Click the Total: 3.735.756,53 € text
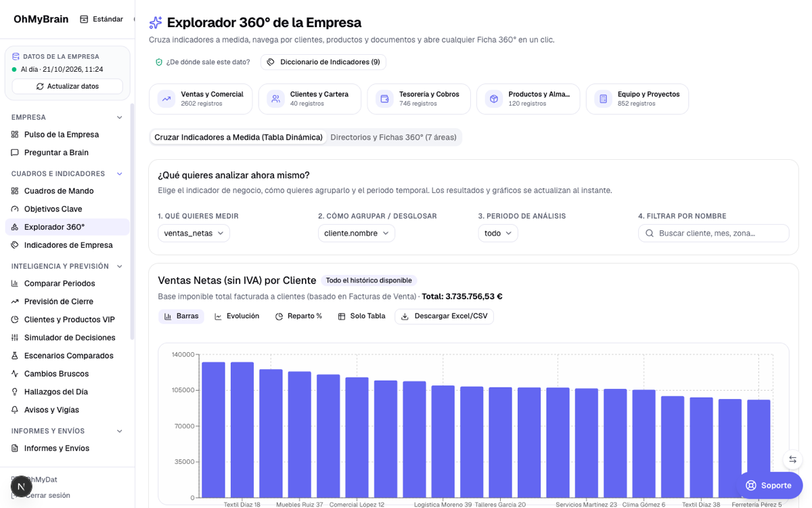 pyautogui.click(x=462, y=297)
